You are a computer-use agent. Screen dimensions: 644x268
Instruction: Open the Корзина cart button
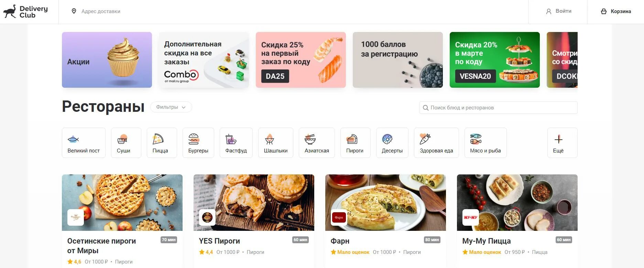pos(616,11)
